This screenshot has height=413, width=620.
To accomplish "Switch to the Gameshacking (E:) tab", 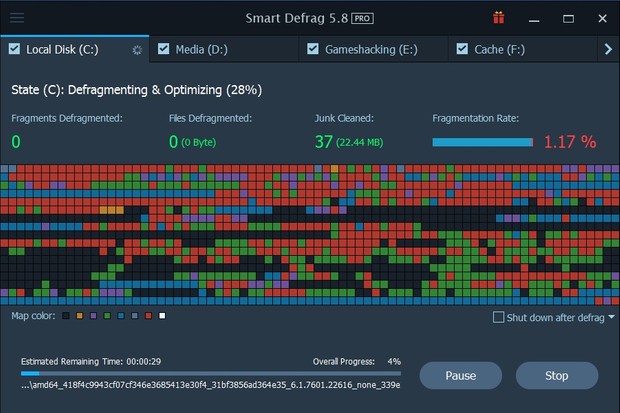I will (x=373, y=49).
